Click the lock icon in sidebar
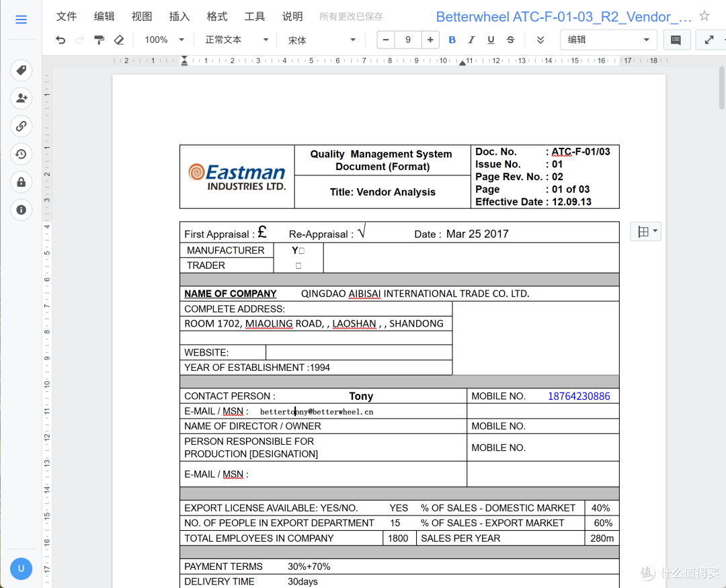Viewport: 726px width, 588px height. tap(22, 182)
